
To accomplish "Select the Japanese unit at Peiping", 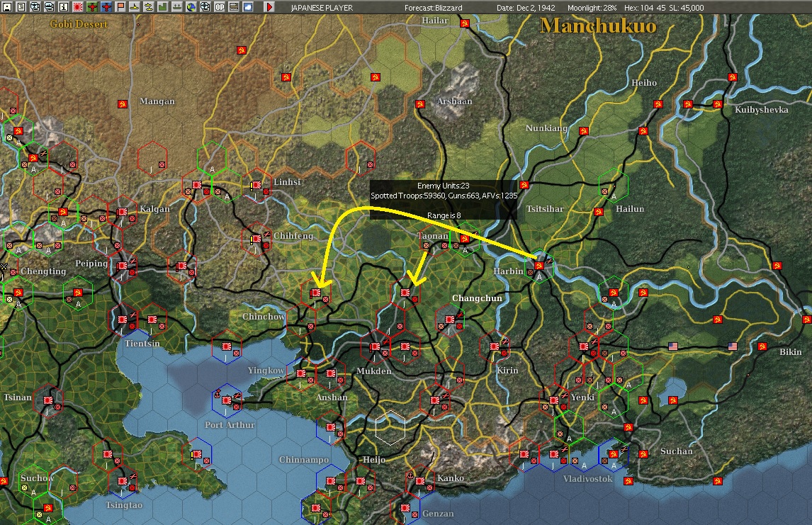I will point(122,266).
